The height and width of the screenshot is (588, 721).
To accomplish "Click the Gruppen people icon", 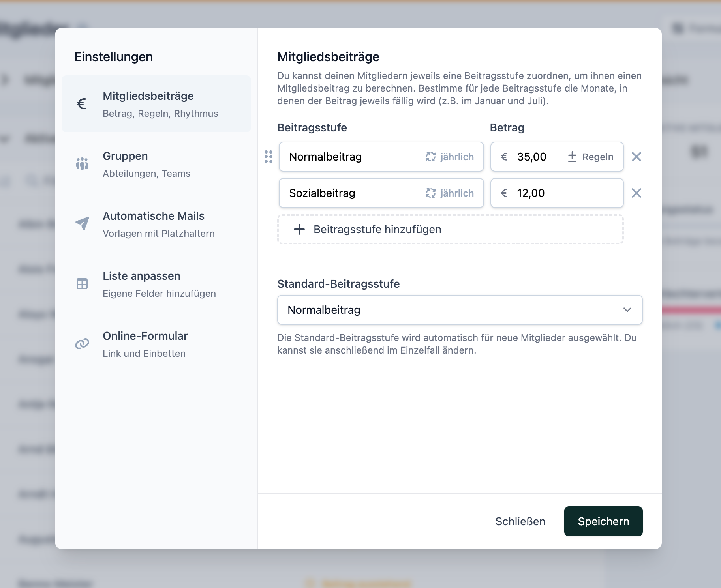I will coord(82,164).
